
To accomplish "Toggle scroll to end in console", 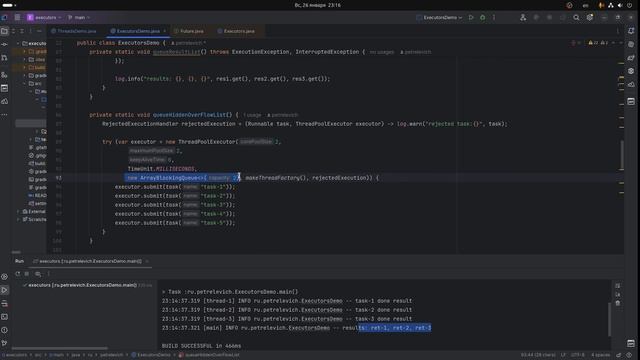I will tap(618, 295).
